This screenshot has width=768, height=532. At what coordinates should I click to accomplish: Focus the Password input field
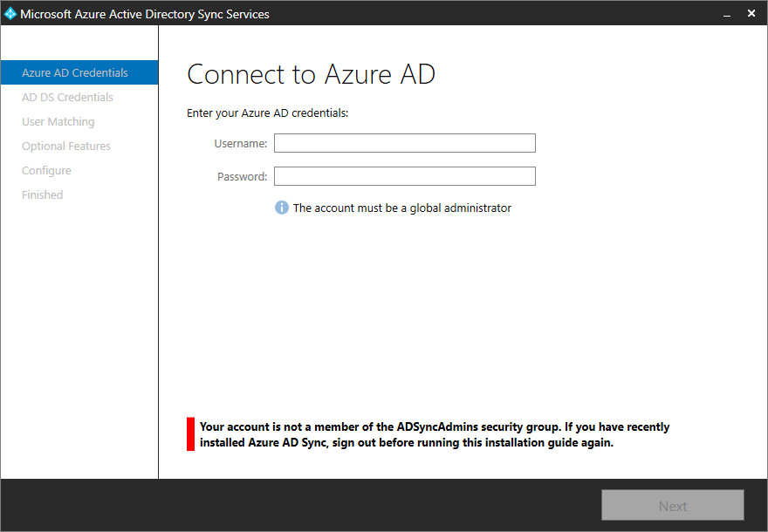tap(405, 176)
